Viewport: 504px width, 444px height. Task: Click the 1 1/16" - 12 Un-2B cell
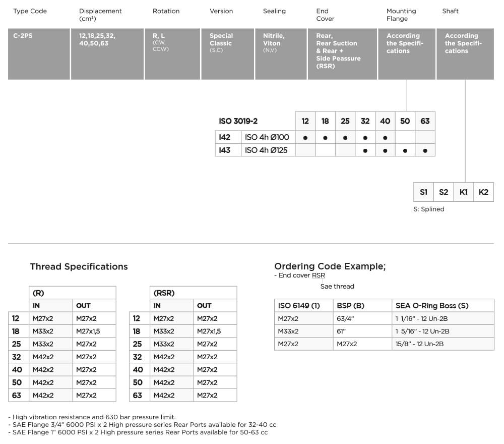(443, 318)
